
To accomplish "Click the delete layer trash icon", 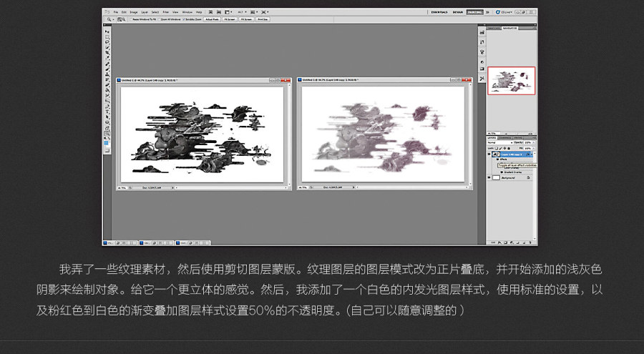I will [x=531, y=242].
